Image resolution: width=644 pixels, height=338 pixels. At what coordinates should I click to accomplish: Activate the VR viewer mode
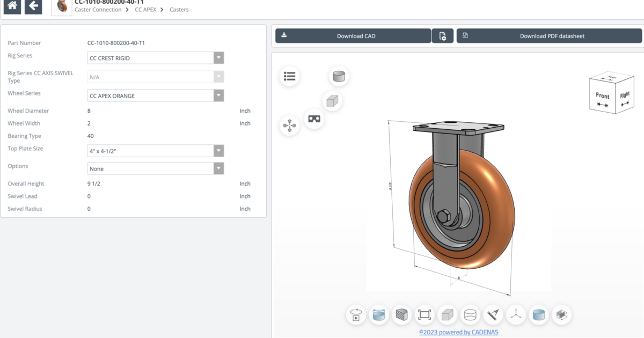point(314,119)
